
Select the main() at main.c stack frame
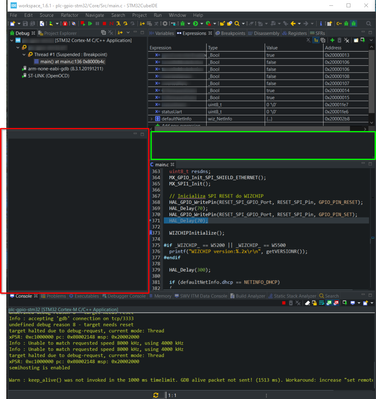click(72, 62)
